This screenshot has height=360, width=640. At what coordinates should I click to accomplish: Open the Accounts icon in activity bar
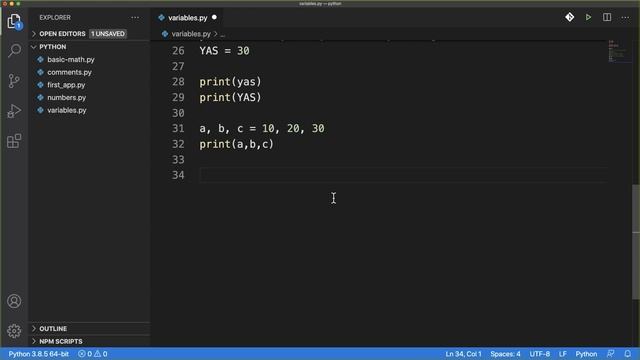14,301
